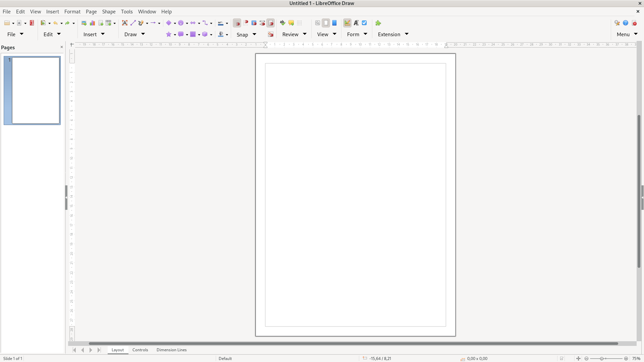
Task: Toggle Snap to Grid button
Action: pyautogui.click(x=237, y=23)
